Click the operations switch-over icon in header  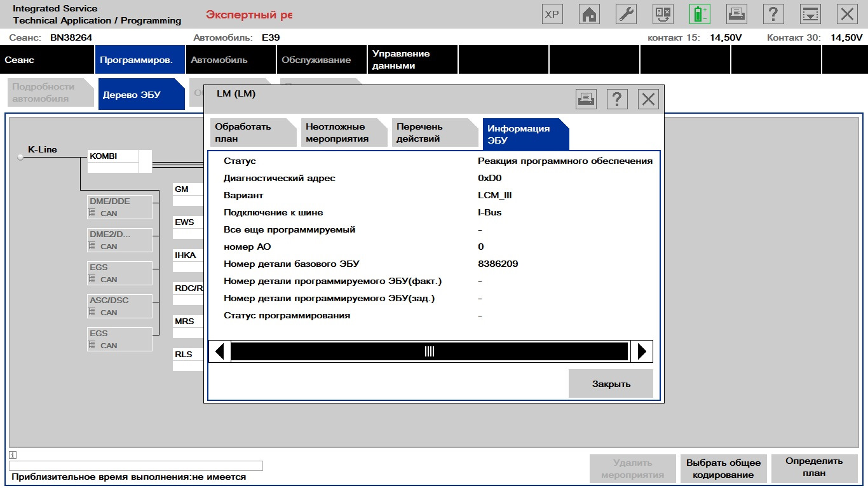pos(663,15)
